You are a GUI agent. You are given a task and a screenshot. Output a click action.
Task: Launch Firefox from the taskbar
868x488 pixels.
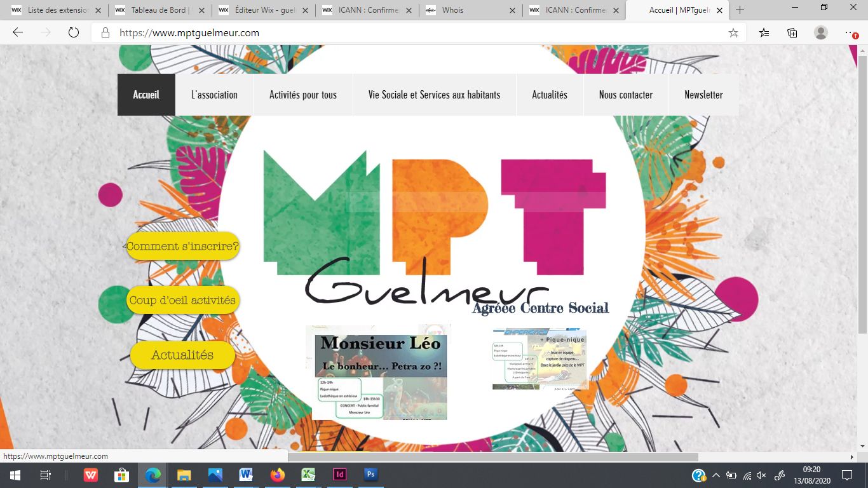point(277,475)
